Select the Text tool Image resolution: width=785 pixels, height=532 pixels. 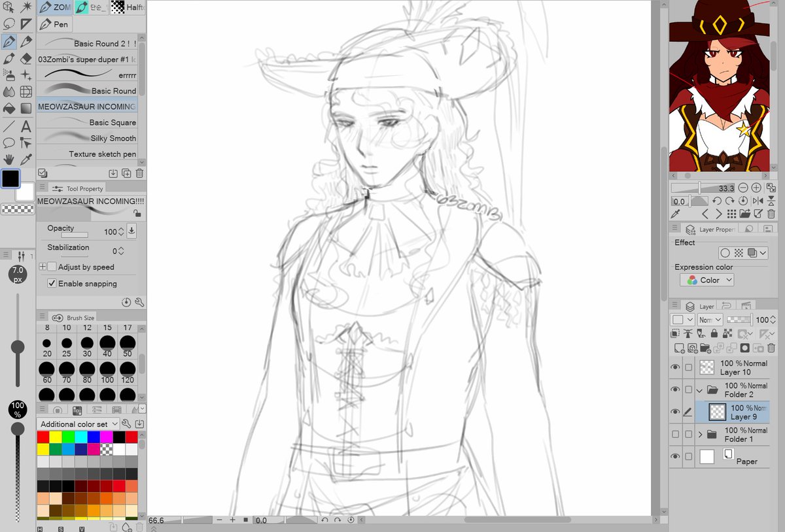25,126
